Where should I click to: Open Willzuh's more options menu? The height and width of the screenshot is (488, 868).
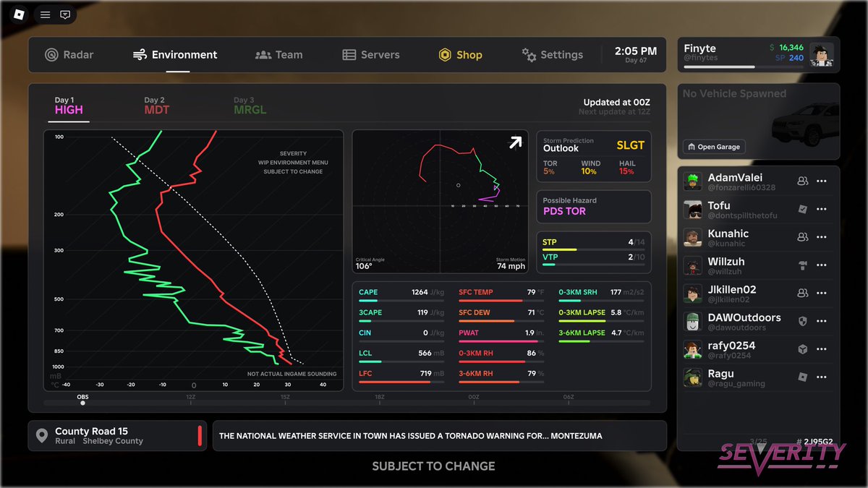[822, 265]
